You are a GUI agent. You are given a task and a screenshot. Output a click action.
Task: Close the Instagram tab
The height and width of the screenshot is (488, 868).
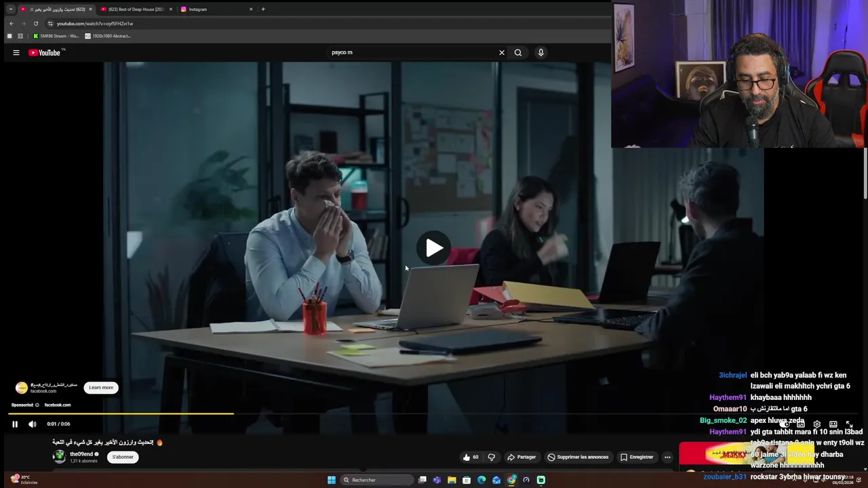(x=251, y=9)
